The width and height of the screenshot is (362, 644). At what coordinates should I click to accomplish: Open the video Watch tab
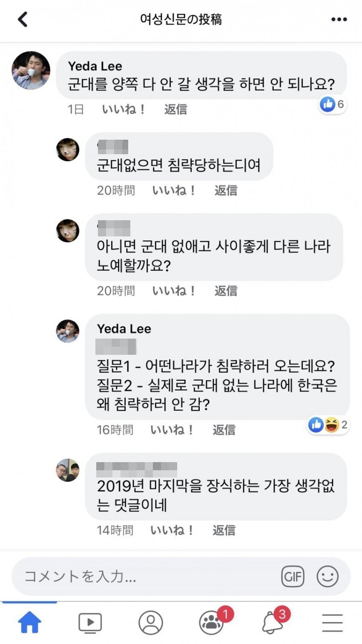tap(90, 623)
